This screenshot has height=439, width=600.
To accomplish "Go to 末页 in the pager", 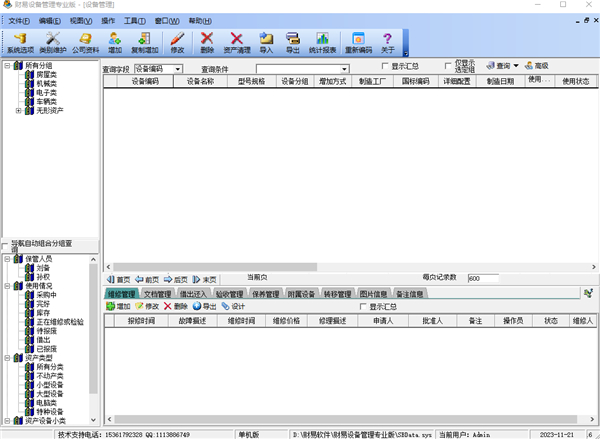I will 205,279.
